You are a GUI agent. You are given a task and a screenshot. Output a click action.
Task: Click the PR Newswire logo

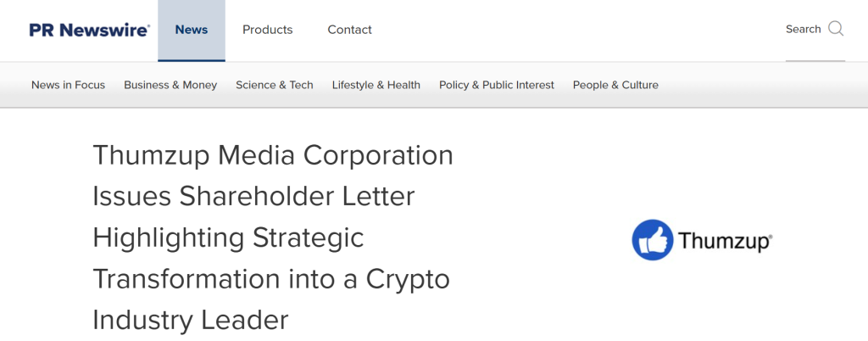click(x=89, y=30)
